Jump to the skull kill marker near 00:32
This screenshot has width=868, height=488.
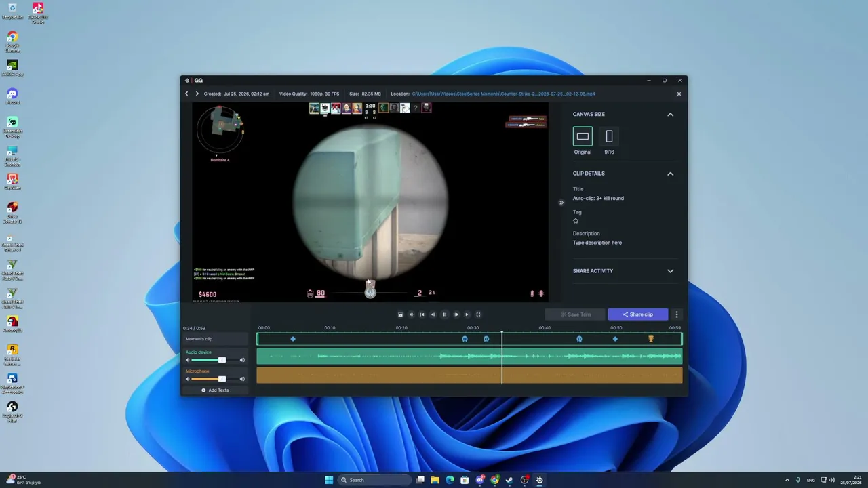click(x=486, y=339)
